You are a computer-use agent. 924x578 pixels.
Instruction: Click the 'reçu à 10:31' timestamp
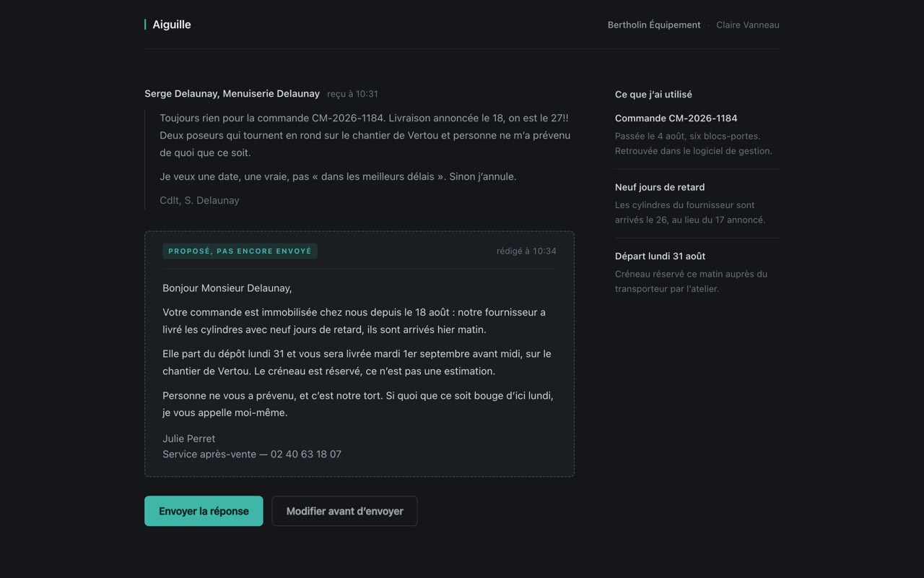point(352,94)
